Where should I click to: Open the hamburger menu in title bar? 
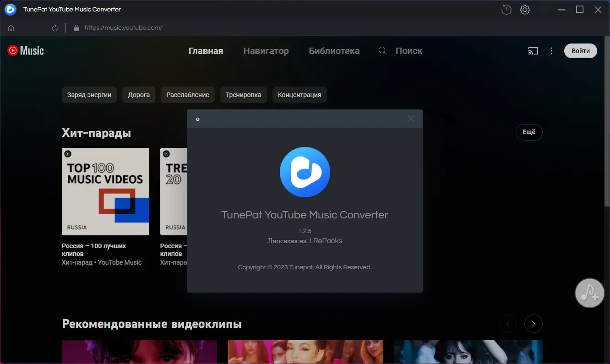pos(543,10)
